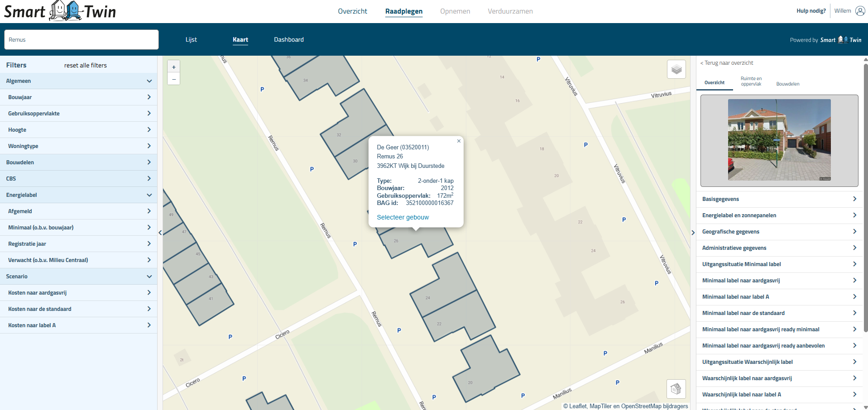Collapse the right details panel arrow

click(x=693, y=233)
